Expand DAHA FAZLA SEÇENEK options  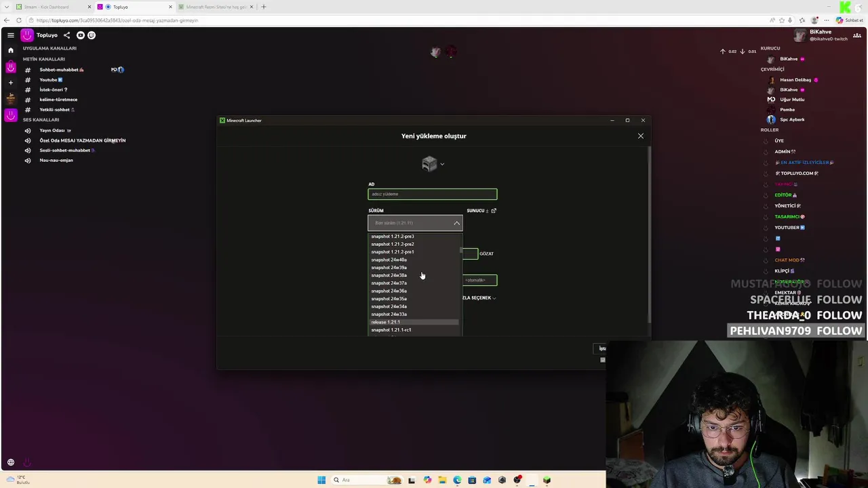click(479, 298)
